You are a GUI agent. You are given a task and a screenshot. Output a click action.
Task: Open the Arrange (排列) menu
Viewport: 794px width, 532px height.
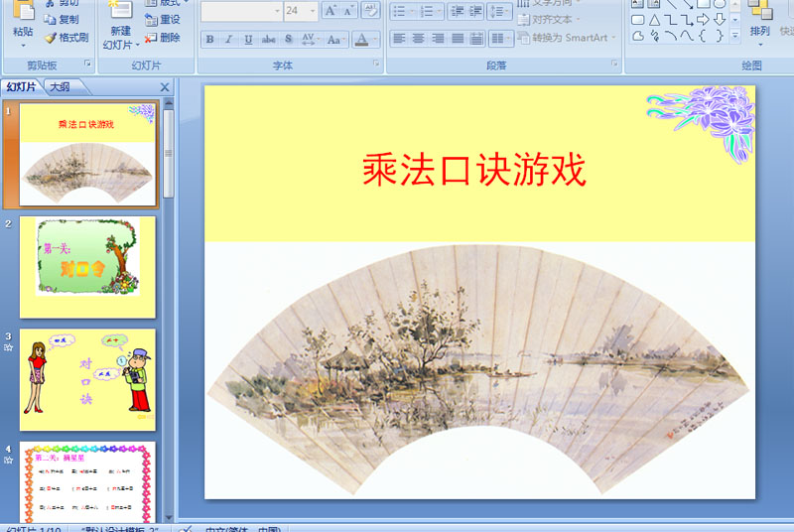point(759,25)
